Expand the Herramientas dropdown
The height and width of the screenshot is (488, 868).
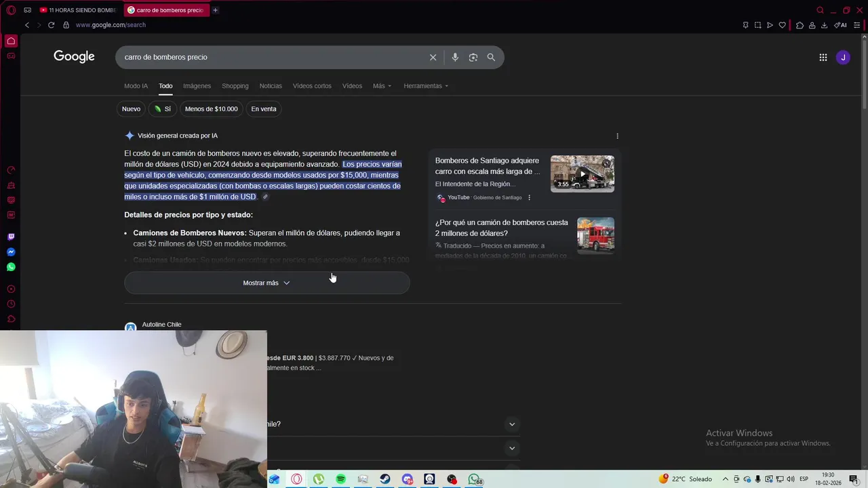point(426,86)
